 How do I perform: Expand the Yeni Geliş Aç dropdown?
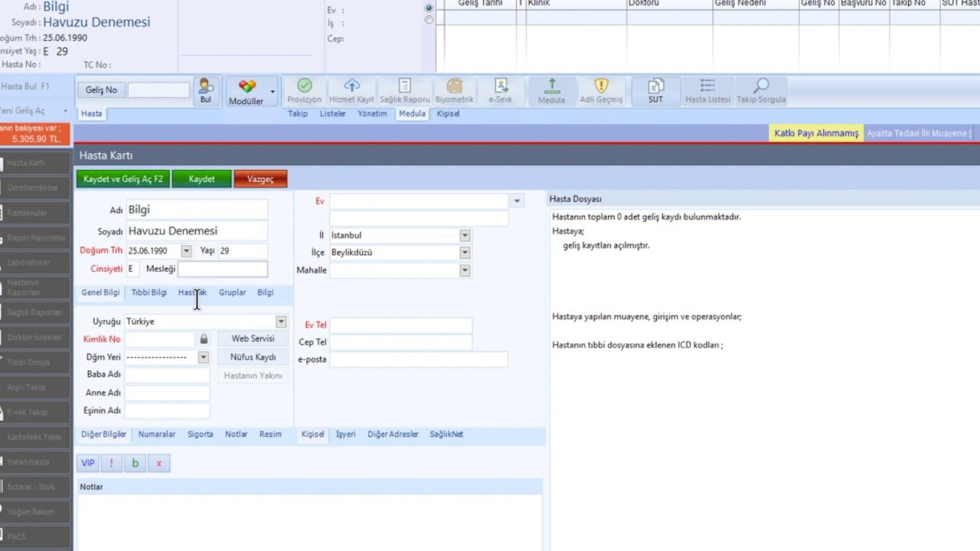pyautogui.click(x=65, y=112)
